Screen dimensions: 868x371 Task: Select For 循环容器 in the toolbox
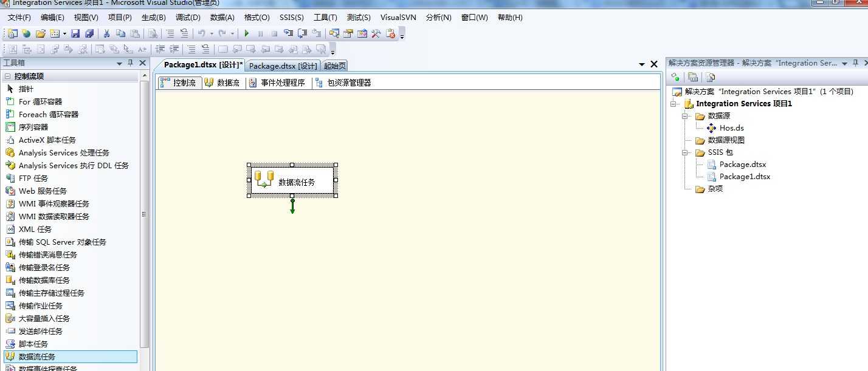coord(70,101)
